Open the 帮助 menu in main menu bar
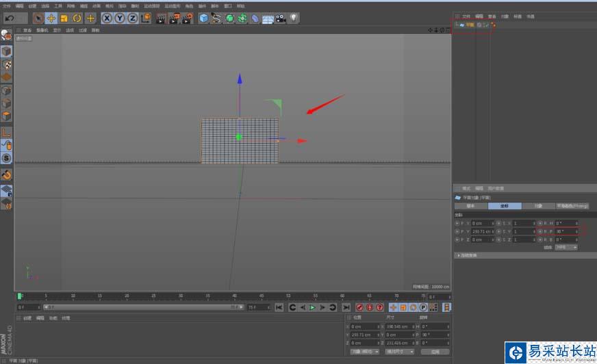 tap(240, 6)
